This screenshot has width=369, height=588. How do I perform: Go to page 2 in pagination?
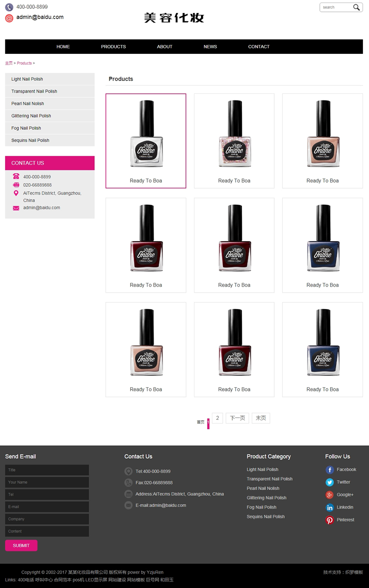click(217, 418)
